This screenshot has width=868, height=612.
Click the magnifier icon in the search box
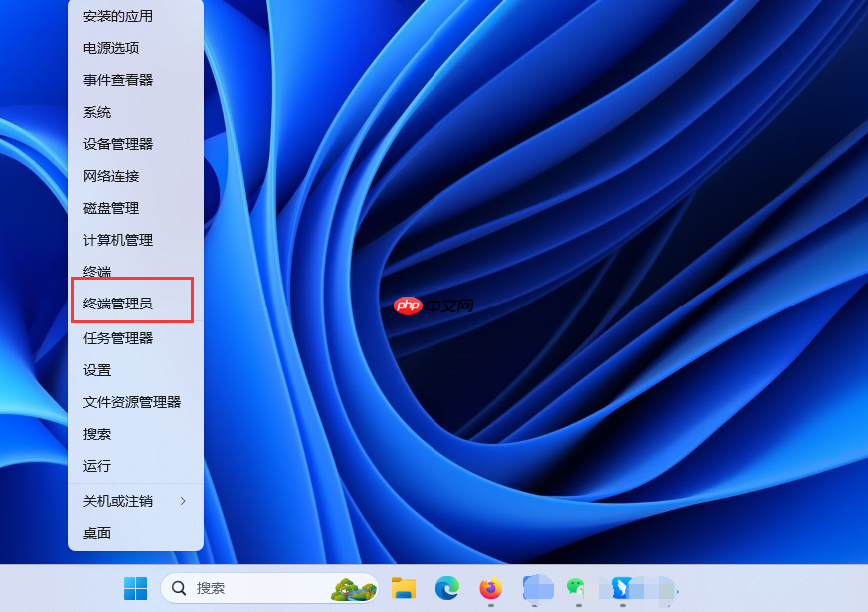click(x=177, y=588)
